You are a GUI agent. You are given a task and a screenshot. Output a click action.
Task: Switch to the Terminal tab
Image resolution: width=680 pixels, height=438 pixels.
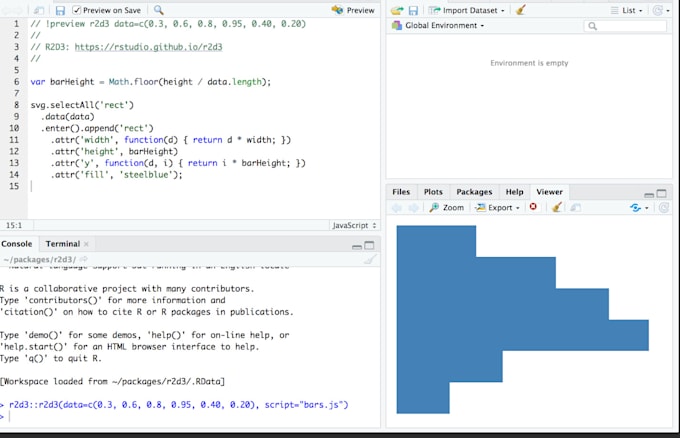(x=62, y=244)
